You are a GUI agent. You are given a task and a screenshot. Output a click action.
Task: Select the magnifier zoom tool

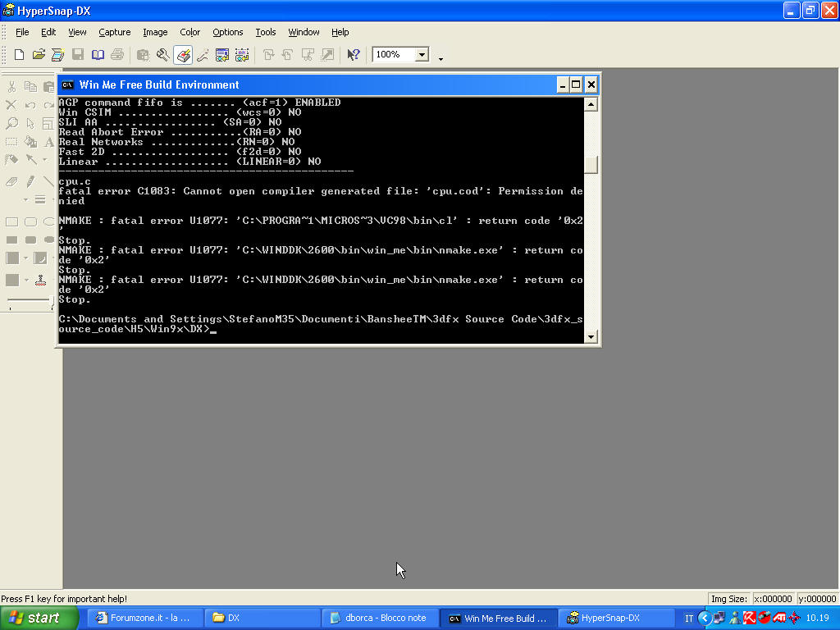point(11,124)
